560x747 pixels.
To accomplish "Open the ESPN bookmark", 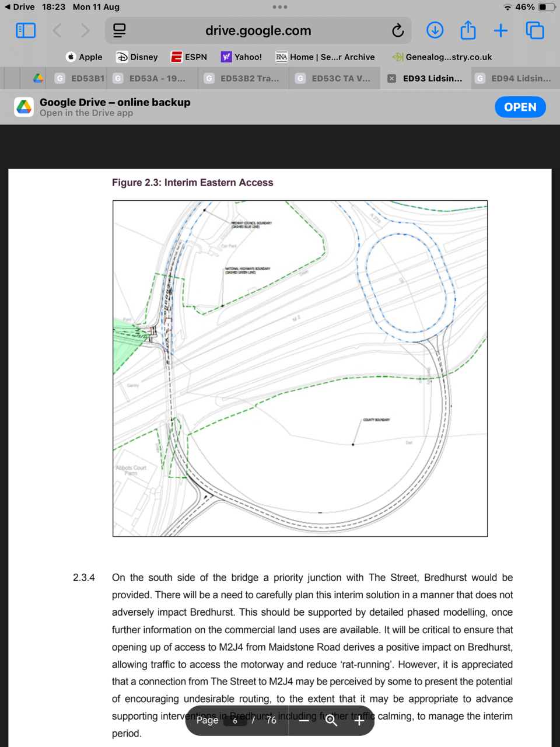I will (x=189, y=57).
